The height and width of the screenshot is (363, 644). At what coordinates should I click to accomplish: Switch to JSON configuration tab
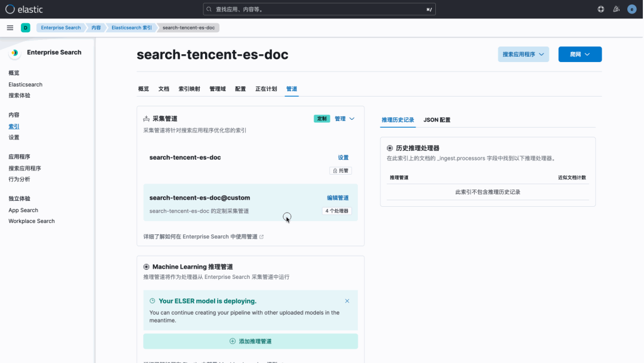[x=436, y=120]
